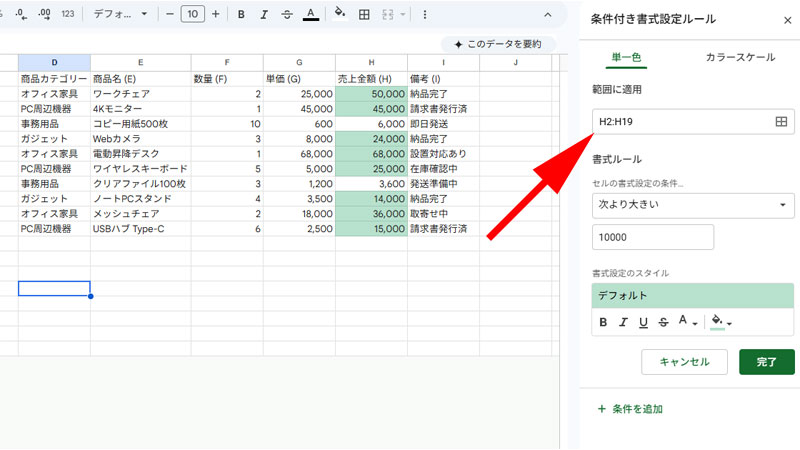Click the merge cells icon
800x450 pixels.
click(x=388, y=15)
